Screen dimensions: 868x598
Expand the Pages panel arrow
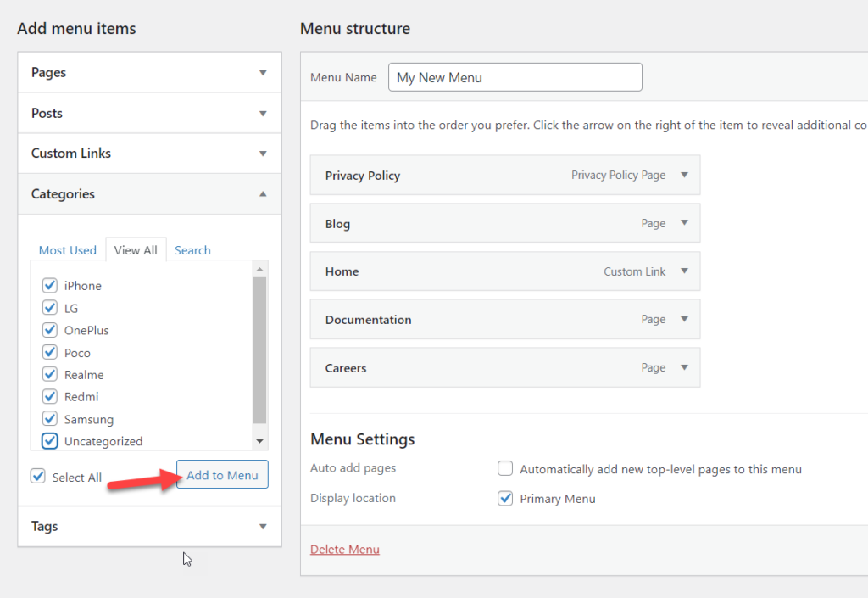[263, 73]
